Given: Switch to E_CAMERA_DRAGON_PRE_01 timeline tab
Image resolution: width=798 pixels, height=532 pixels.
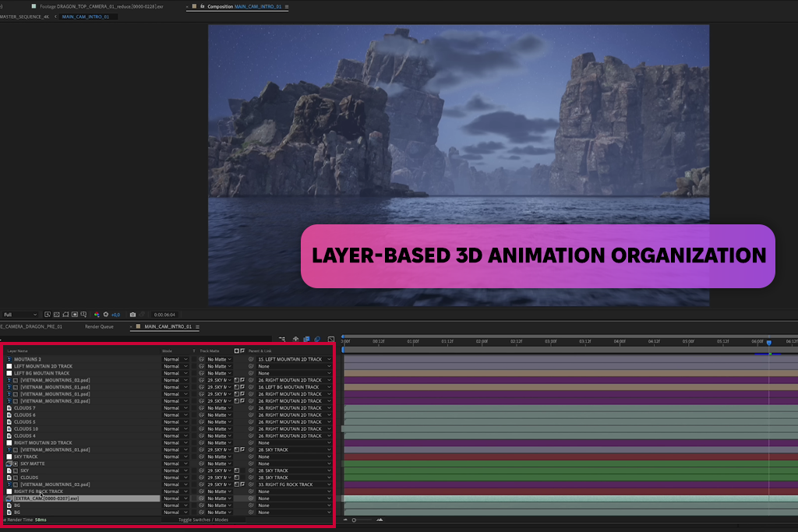Looking at the screenshot, I should click(x=31, y=326).
